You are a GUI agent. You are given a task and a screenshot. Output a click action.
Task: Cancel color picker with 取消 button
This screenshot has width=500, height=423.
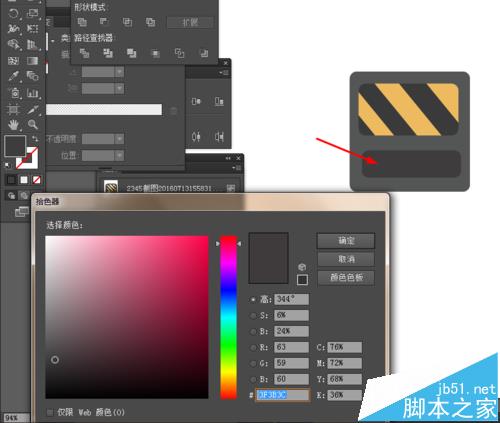tap(346, 259)
